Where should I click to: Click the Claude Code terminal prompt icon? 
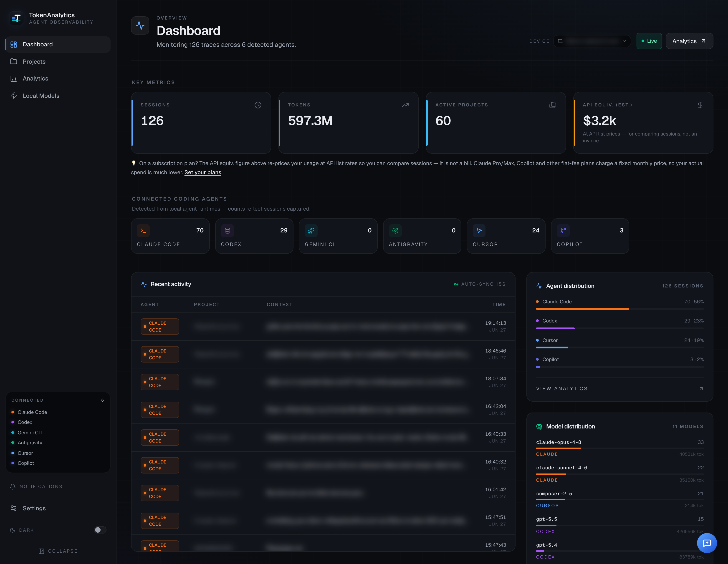point(143,231)
